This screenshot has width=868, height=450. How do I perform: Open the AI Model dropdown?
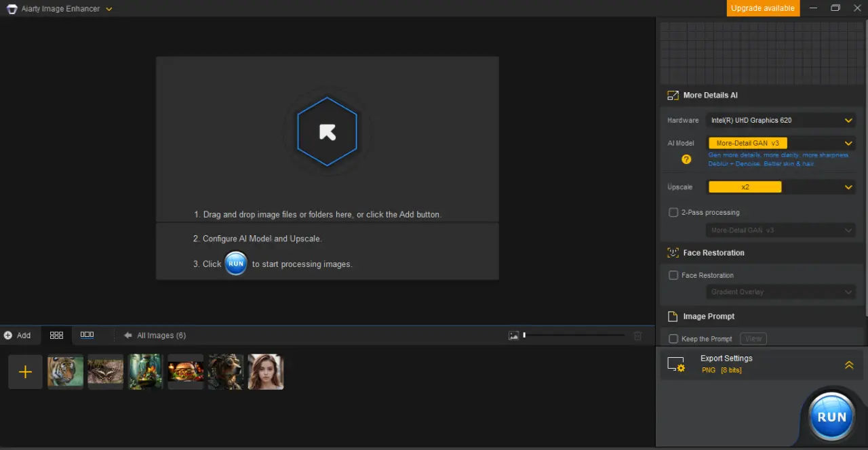781,143
